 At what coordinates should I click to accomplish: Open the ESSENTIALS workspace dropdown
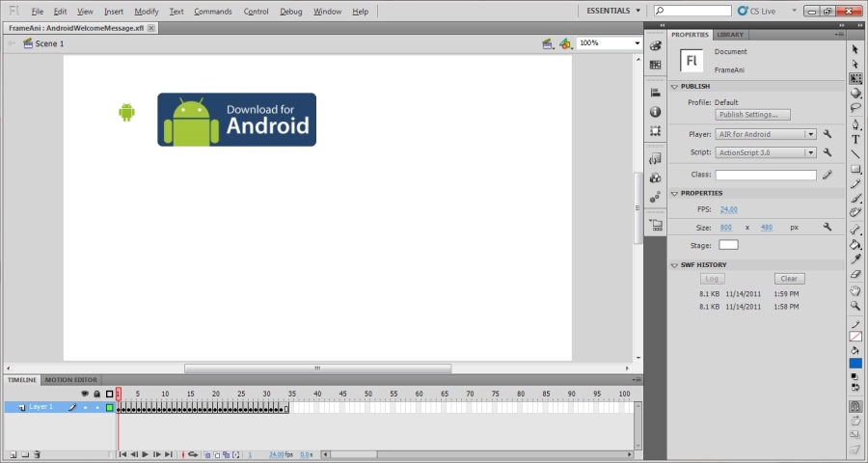coord(613,11)
